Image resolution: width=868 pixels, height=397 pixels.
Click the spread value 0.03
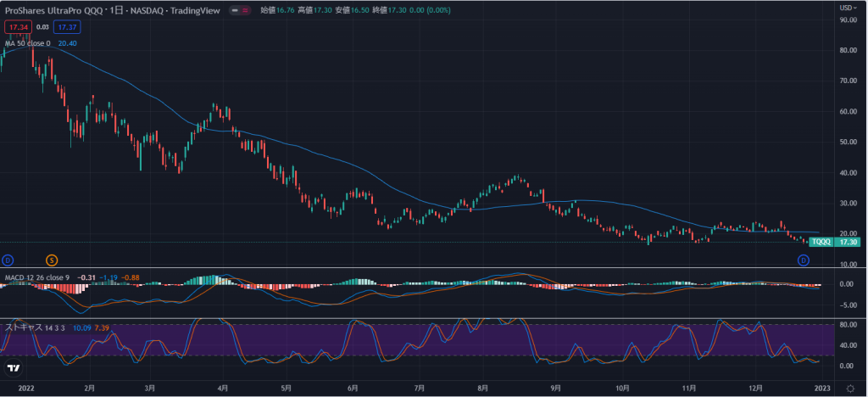click(x=42, y=26)
